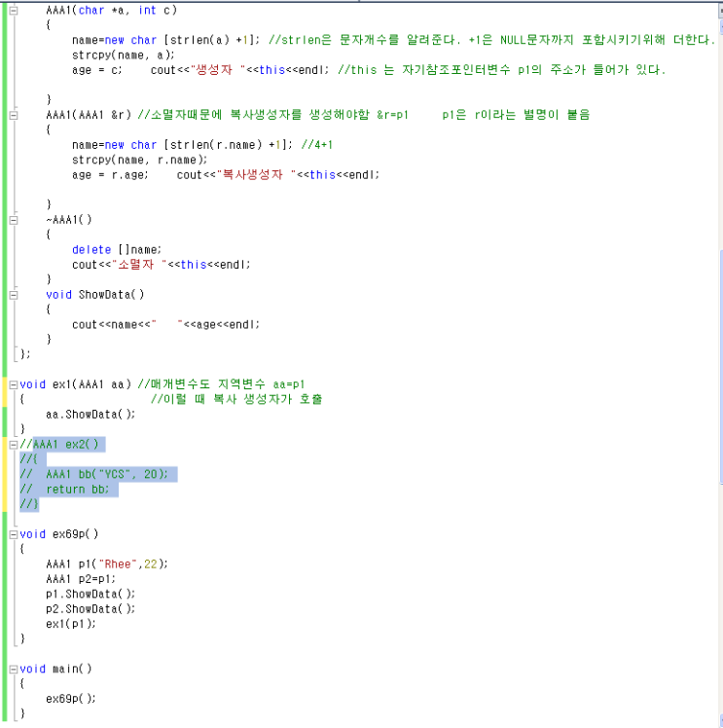Click the comment '//매개변수도 지역변수 aa=p1'

click(221, 384)
